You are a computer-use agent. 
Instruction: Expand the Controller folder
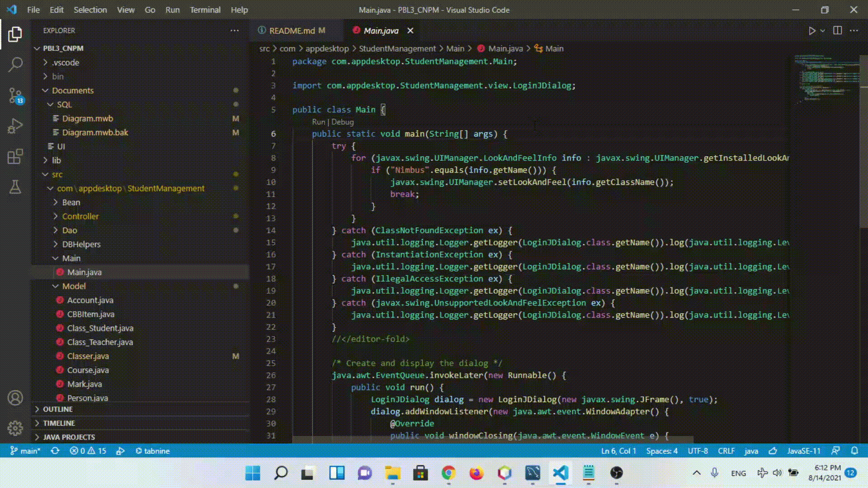tap(80, 216)
